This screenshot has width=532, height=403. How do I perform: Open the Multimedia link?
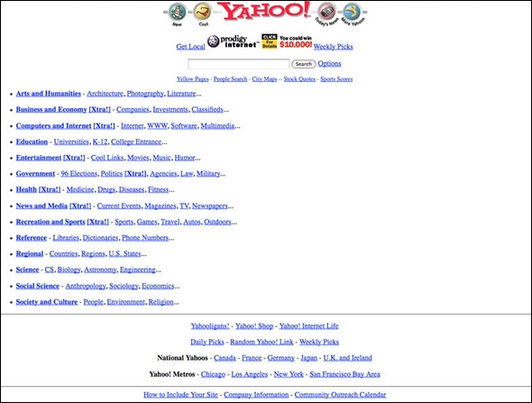[x=217, y=126]
